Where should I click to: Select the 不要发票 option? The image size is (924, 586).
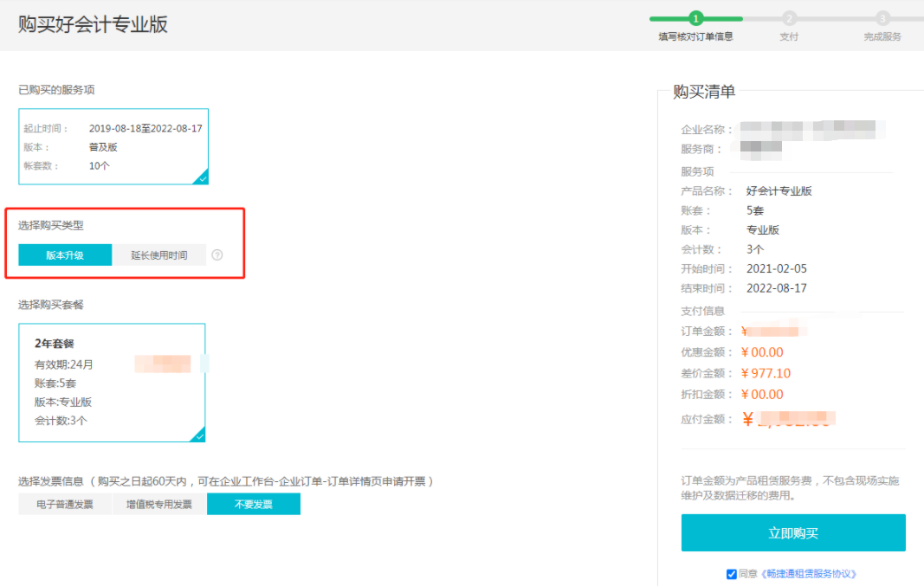[x=254, y=504]
